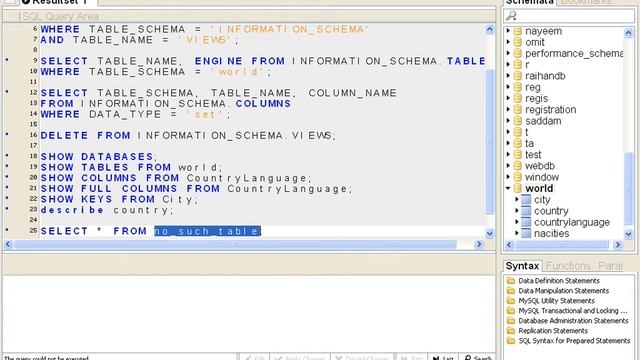Click the database icon beside omit
640x360 pixels.
click(x=518, y=42)
